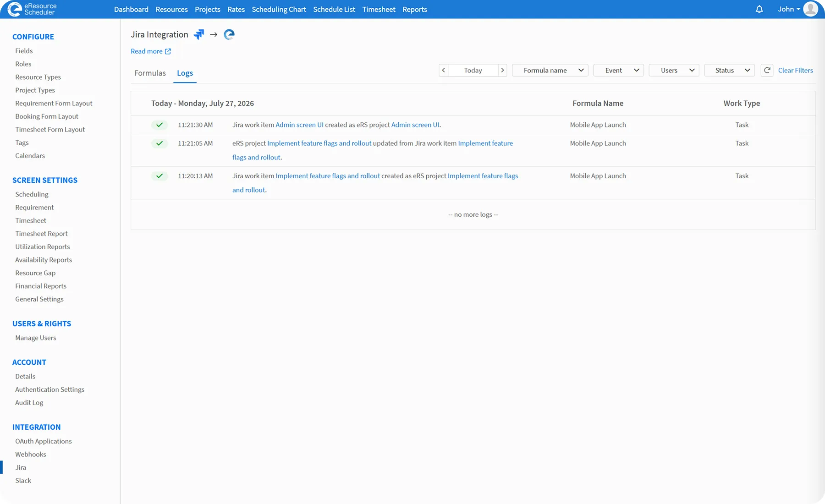Refresh the logs list
This screenshot has height=504, width=825.
(x=767, y=70)
